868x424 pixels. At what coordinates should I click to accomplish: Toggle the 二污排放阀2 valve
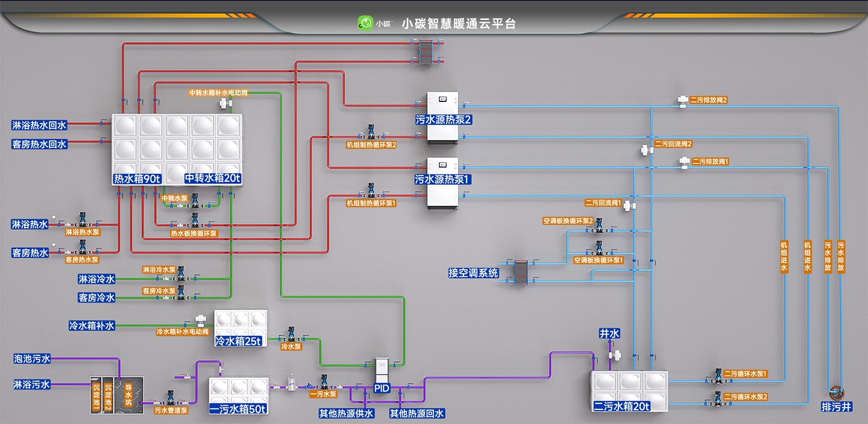click(x=683, y=100)
